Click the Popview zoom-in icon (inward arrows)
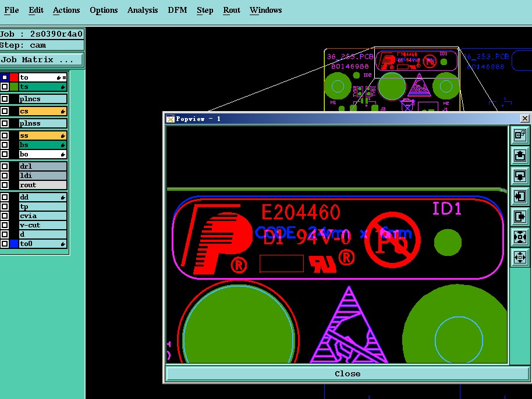 click(x=520, y=237)
